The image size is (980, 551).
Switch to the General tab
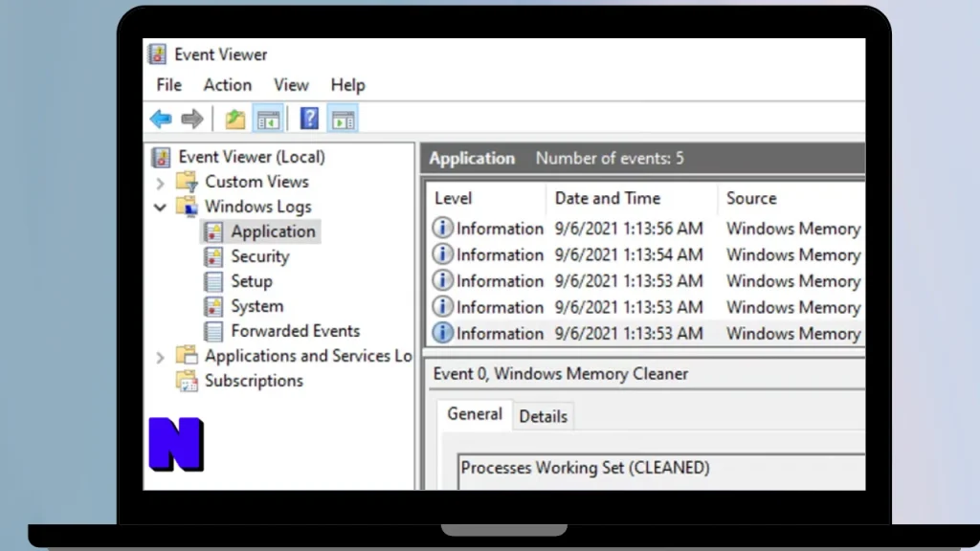point(475,414)
